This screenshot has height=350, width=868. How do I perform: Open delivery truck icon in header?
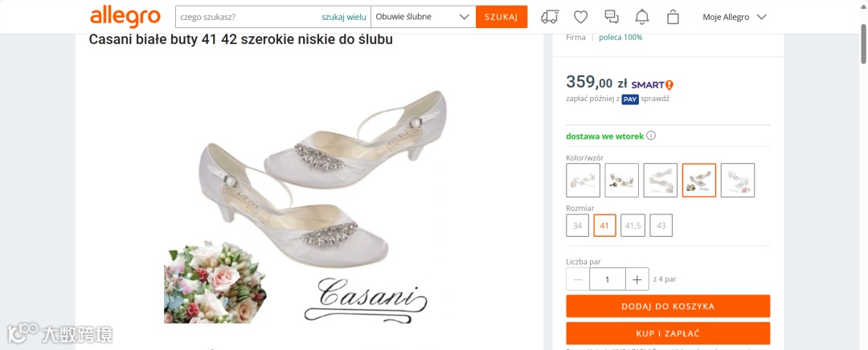pos(550,17)
